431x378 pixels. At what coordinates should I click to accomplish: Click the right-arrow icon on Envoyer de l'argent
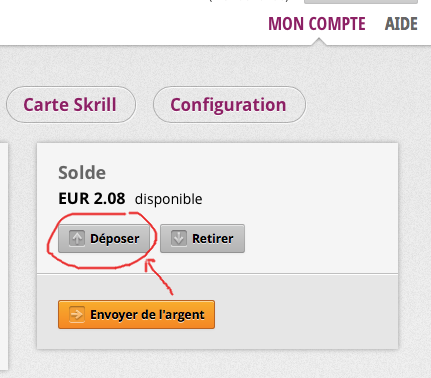coord(77,315)
